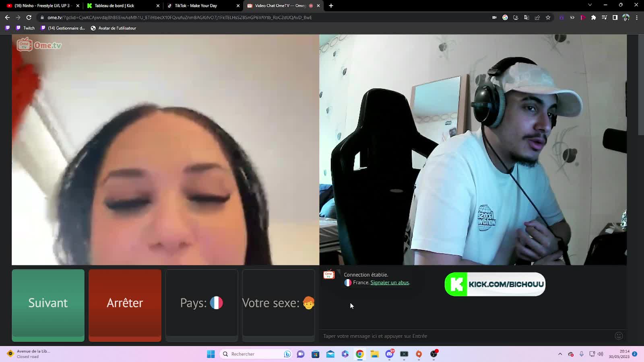Open the browser extensions puzzle icon
This screenshot has width=644, height=362.
click(593, 18)
